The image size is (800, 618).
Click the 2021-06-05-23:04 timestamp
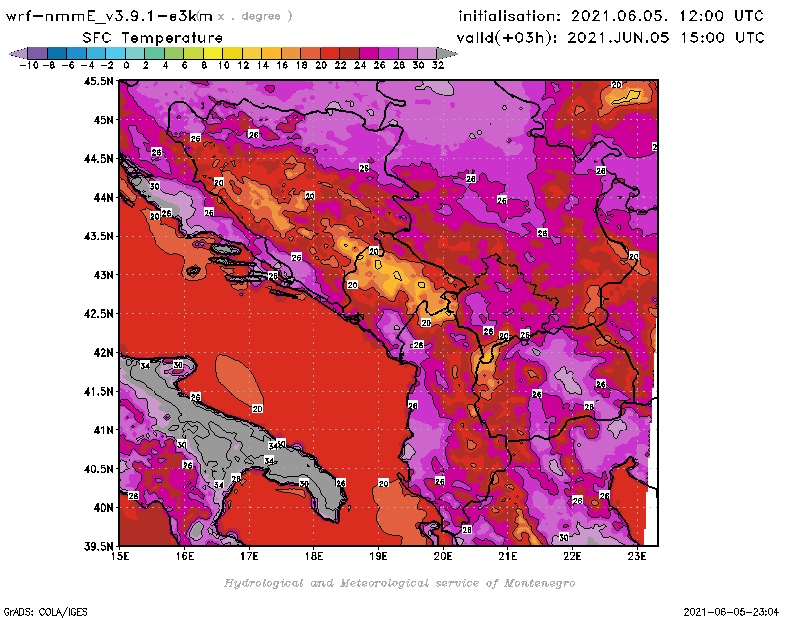click(x=731, y=611)
